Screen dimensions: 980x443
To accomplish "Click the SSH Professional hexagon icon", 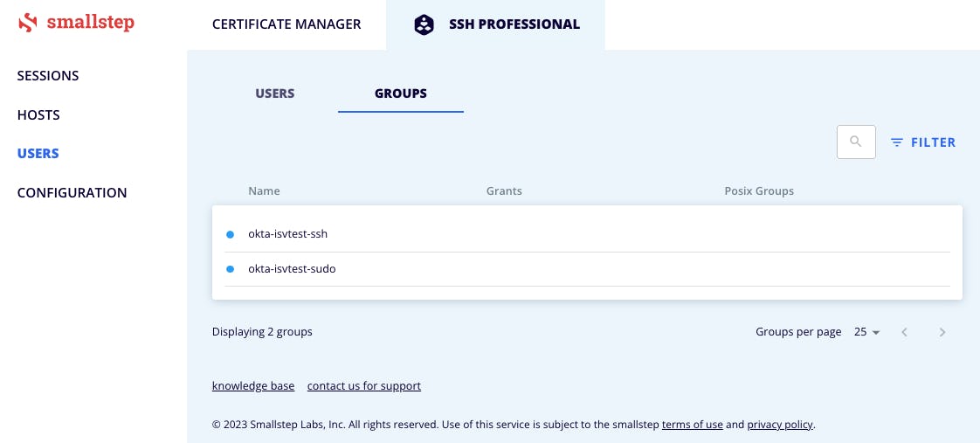I will click(x=424, y=24).
